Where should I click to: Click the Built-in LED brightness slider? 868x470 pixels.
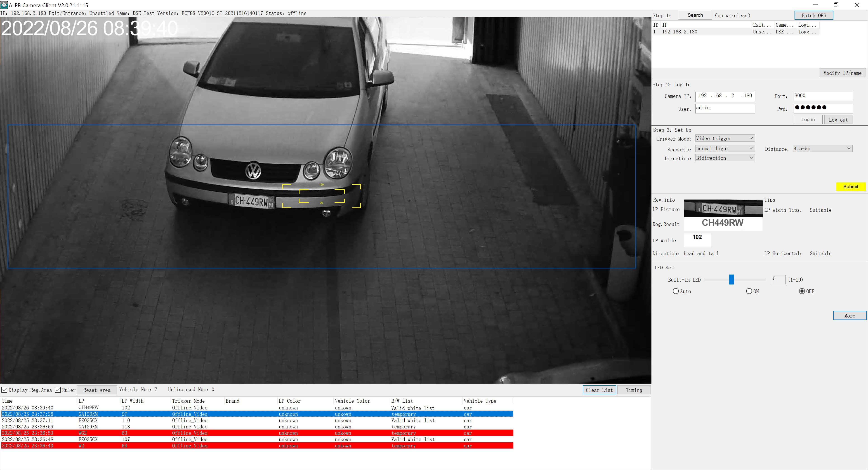coord(731,279)
